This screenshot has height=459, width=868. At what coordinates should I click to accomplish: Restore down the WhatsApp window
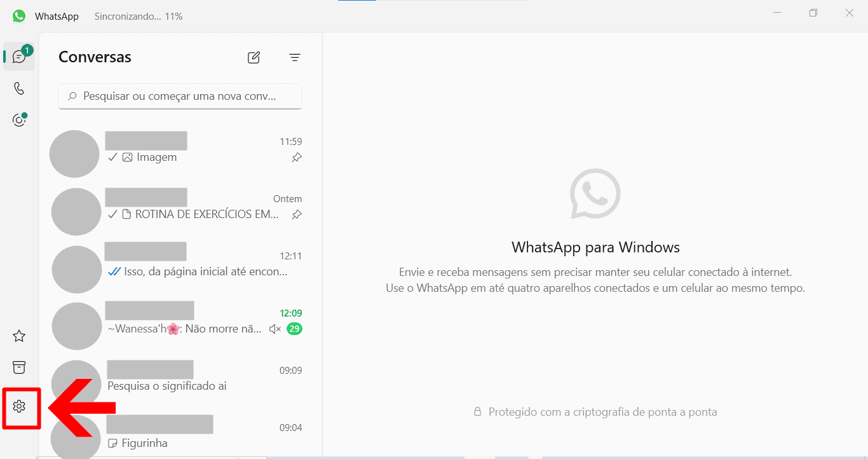pyautogui.click(x=813, y=13)
